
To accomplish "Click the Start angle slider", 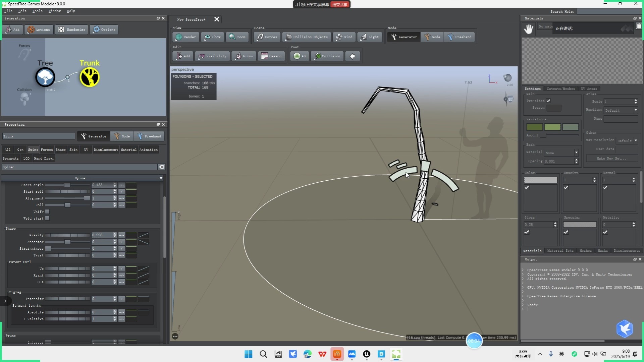I will 67,185.
